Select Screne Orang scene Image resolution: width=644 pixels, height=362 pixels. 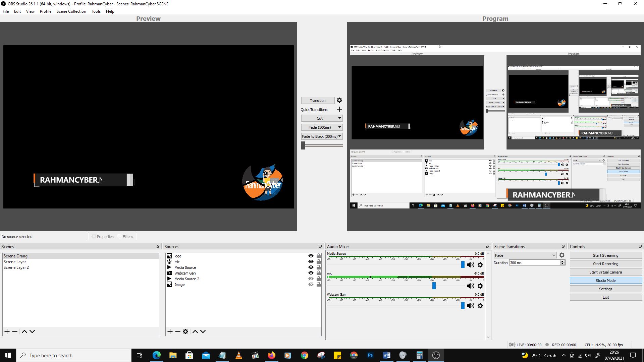click(x=15, y=255)
